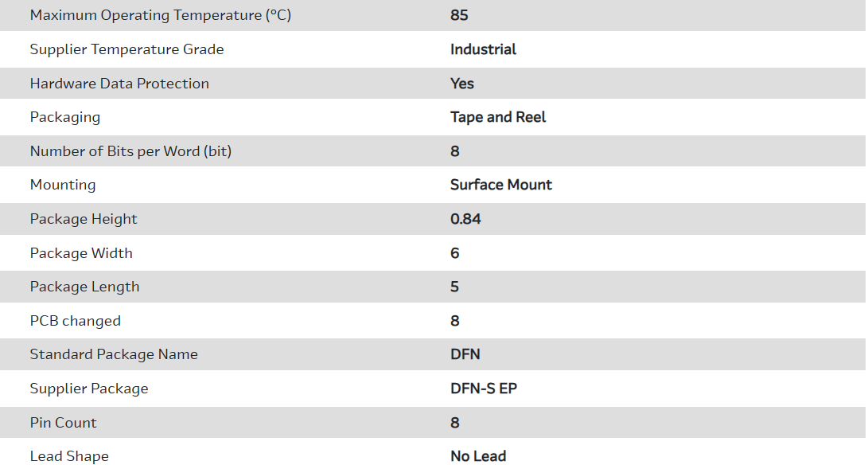Select the No Lead value
This screenshot has height=465, width=868.
tap(478, 456)
